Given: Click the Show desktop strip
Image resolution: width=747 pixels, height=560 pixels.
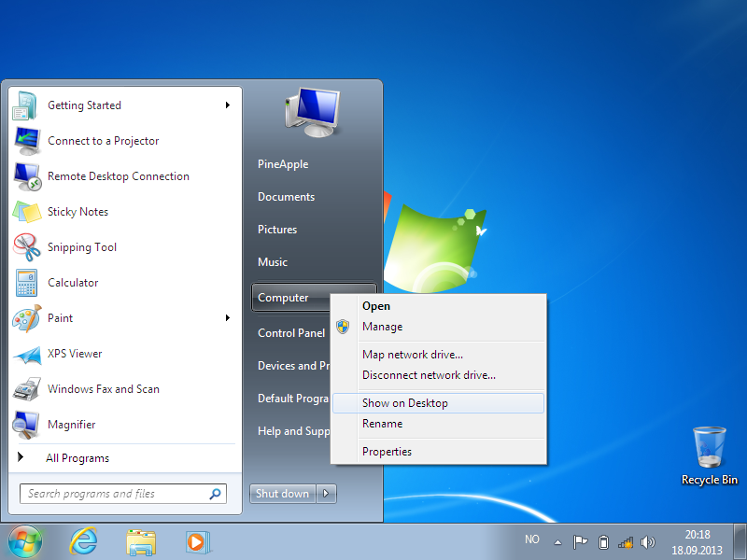Looking at the screenshot, I should (x=740, y=542).
